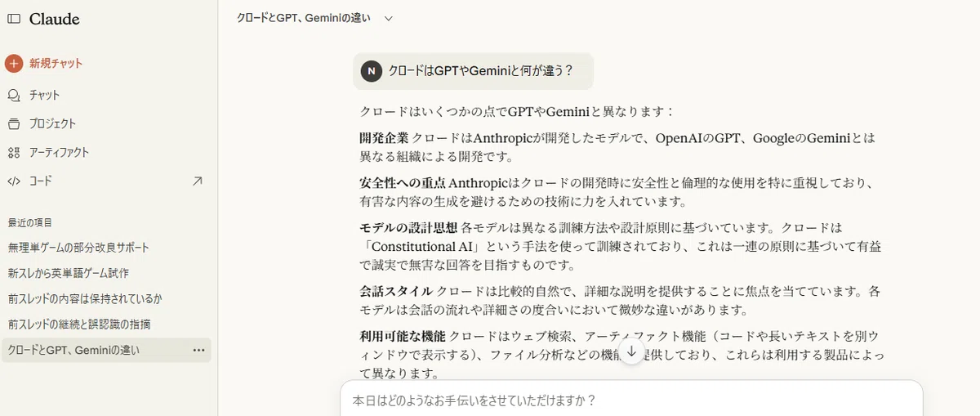Open アーティファクト artifacts icon
This screenshot has width=980, height=416.
[14, 152]
